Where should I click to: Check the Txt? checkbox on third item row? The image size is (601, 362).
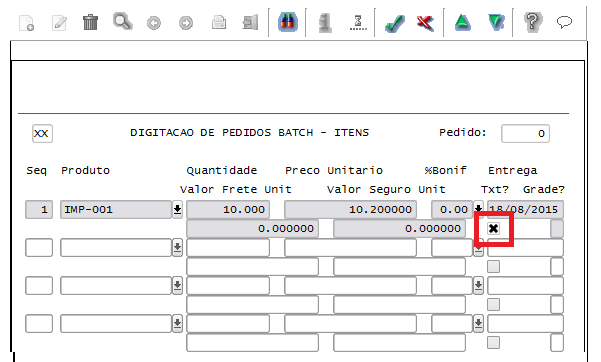tap(493, 304)
